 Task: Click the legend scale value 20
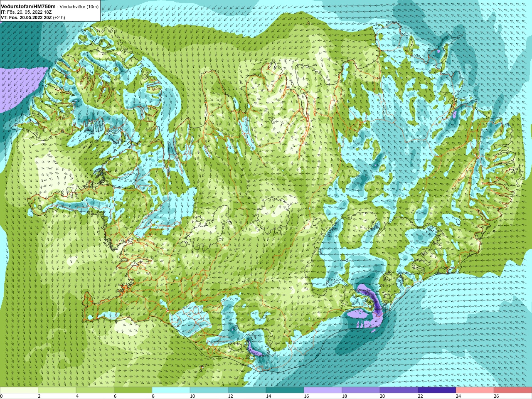click(382, 396)
